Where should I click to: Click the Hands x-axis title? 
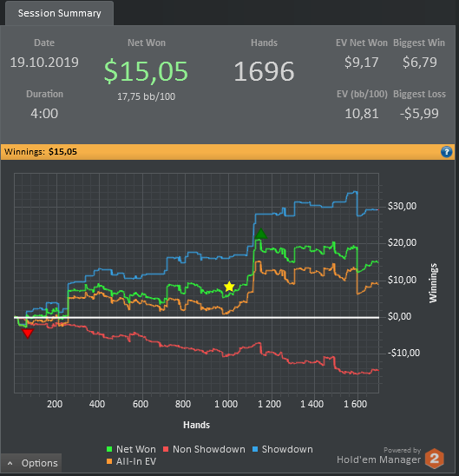click(x=196, y=425)
